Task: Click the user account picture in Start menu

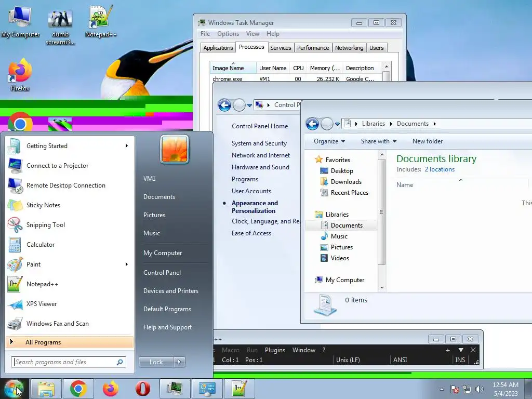Action: tap(175, 149)
